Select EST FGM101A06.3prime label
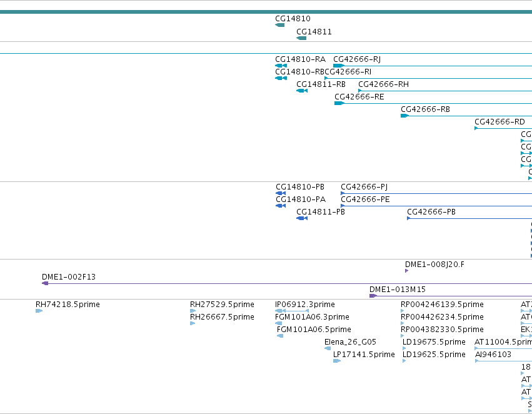 312,317
